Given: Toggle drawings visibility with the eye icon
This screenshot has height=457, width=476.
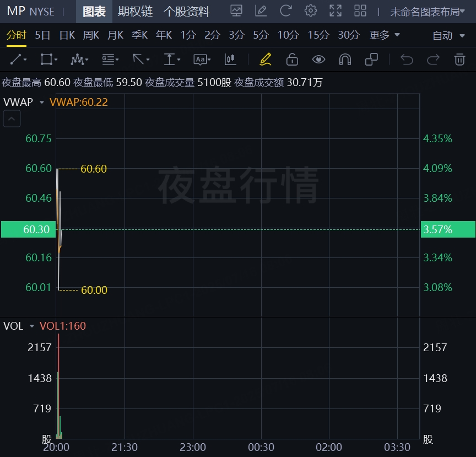Looking at the screenshot, I should pyautogui.click(x=318, y=60).
